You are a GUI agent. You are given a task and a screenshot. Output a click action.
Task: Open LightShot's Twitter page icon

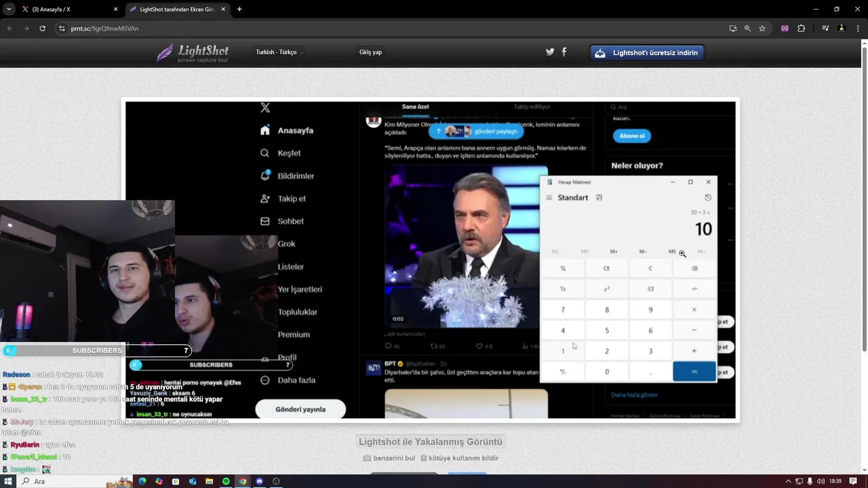(550, 52)
